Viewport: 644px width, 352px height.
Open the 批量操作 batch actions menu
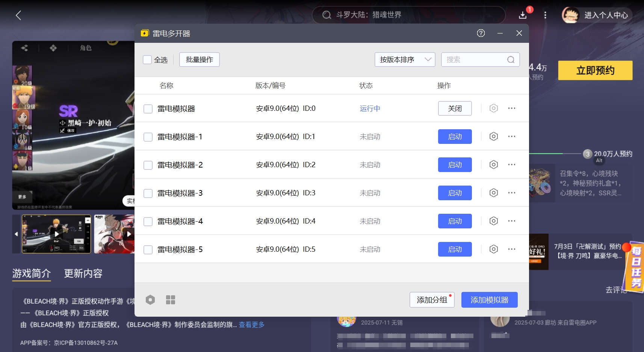point(199,60)
